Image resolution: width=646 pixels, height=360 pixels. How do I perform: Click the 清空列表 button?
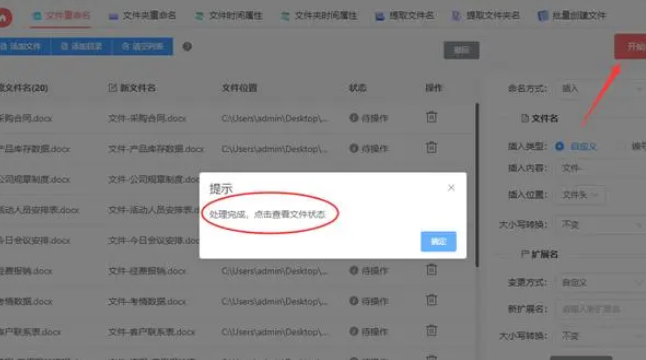point(143,47)
